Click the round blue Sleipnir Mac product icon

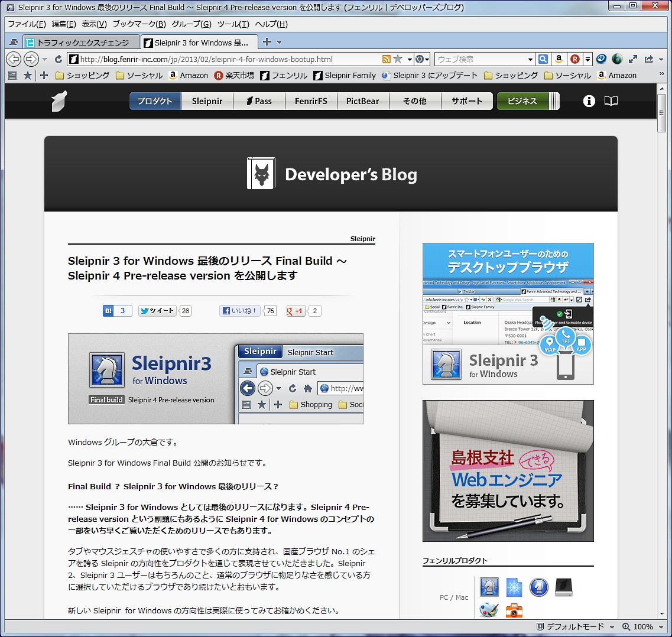538,587
